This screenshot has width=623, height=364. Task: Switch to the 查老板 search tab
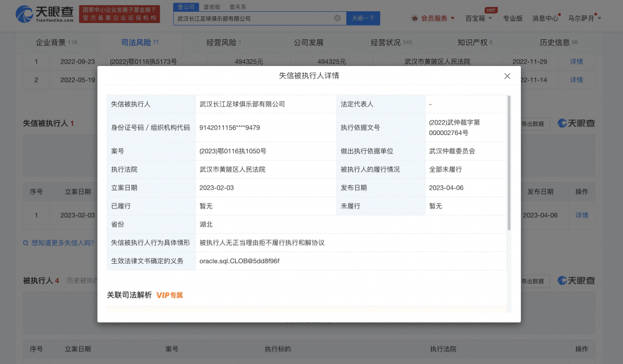[x=212, y=6]
